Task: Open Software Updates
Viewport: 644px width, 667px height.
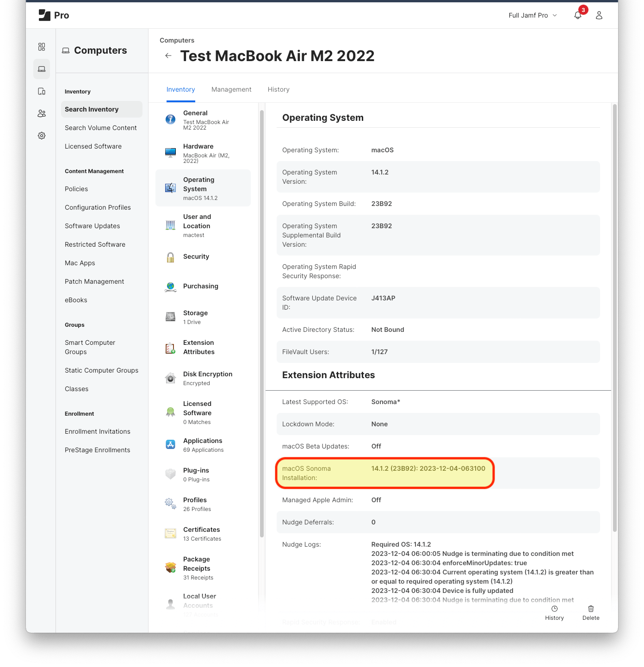Action: click(x=93, y=226)
